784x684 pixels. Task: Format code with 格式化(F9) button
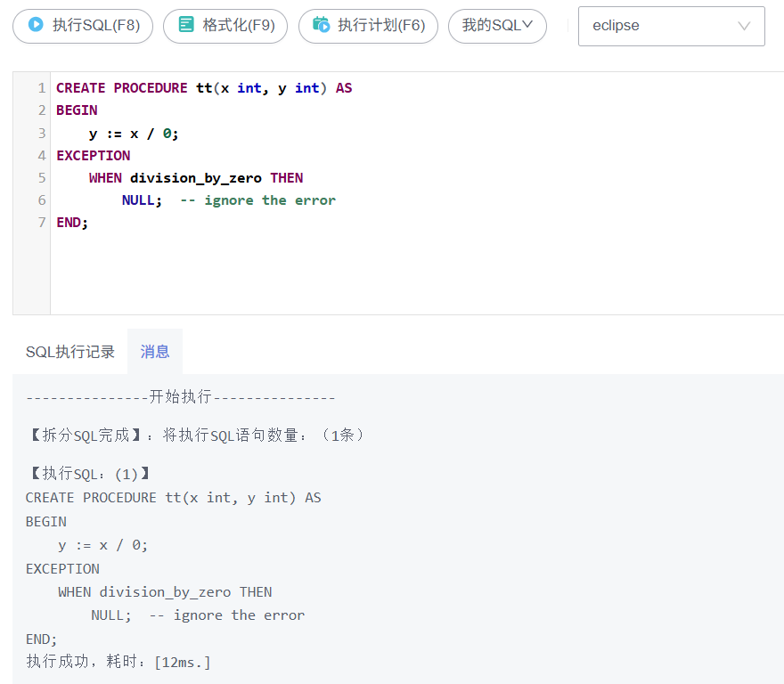[x=225, y=26]
